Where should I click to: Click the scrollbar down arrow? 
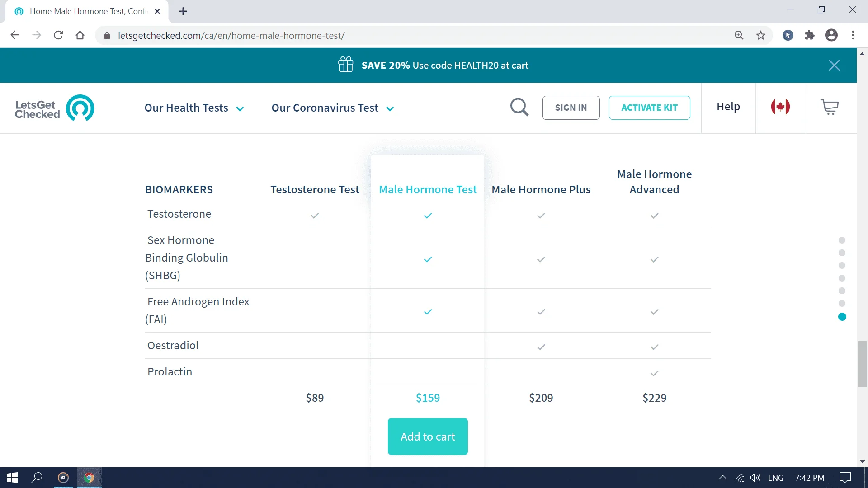coord(862,462)
